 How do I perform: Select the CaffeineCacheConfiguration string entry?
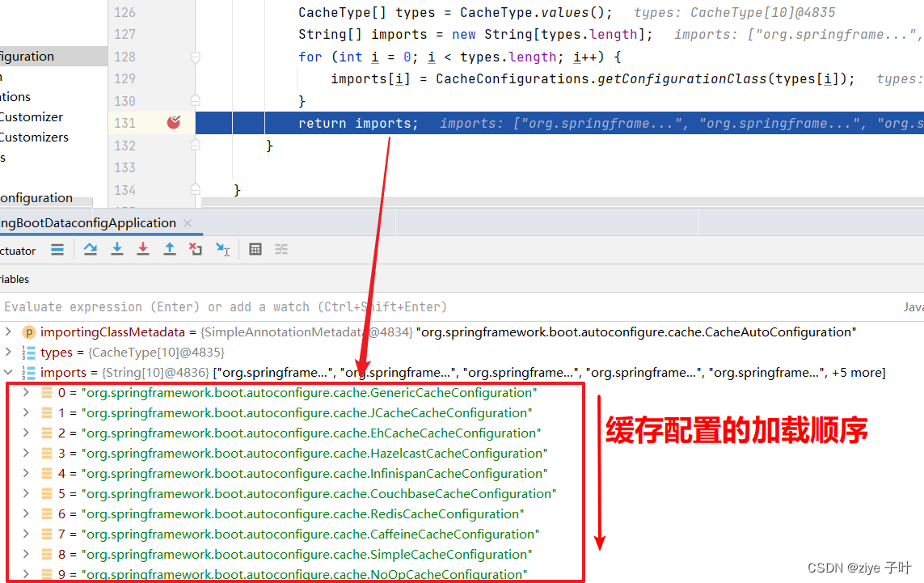point(310,534)
